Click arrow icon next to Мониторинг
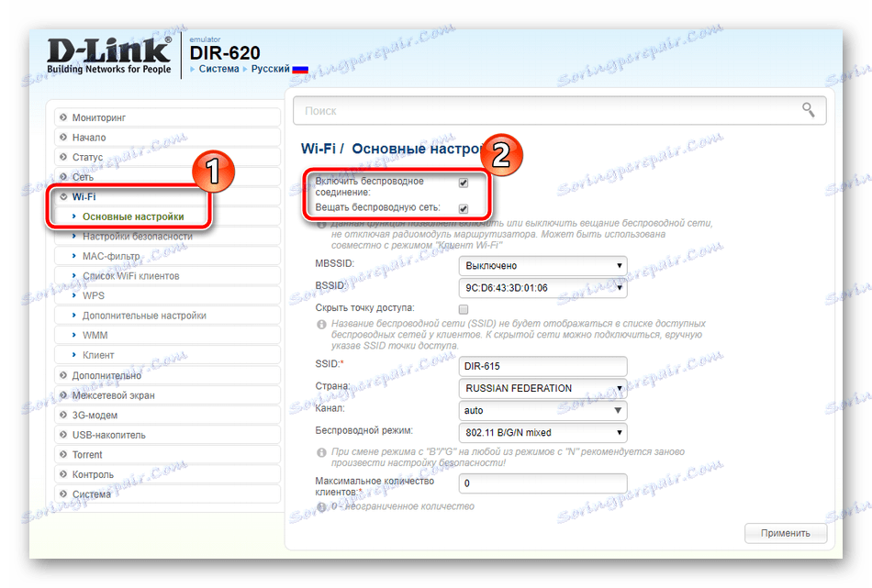Image resolution: width=872 pixels, height=588 pixels. [x=63, y=117]
